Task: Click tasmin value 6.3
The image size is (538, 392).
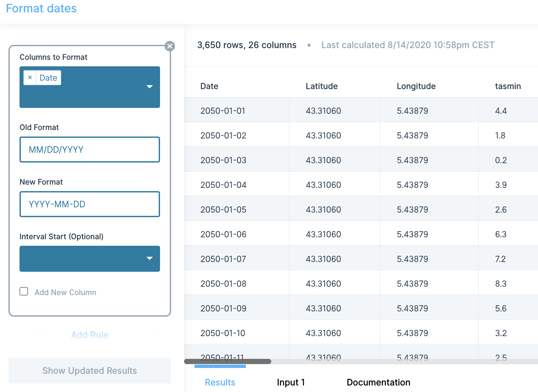Action: coord(501,234)
